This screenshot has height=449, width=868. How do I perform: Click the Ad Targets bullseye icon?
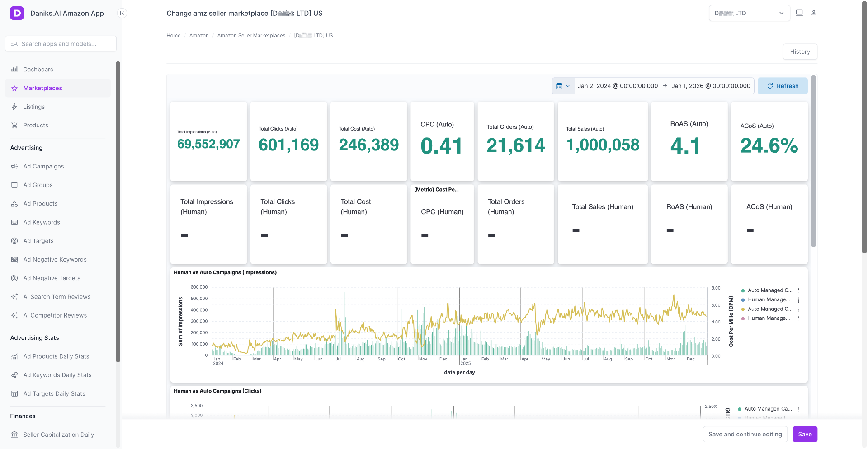(14, 241)
